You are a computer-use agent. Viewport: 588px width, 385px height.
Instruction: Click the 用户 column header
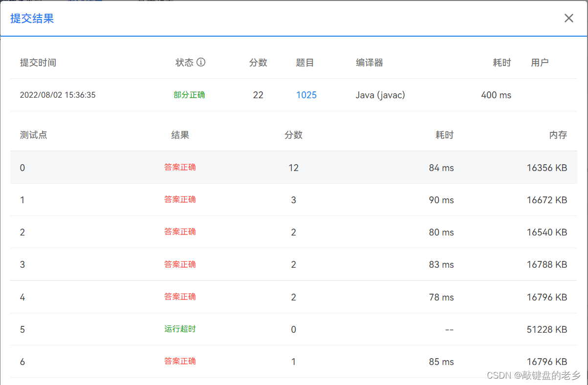[x=540, y=62]
